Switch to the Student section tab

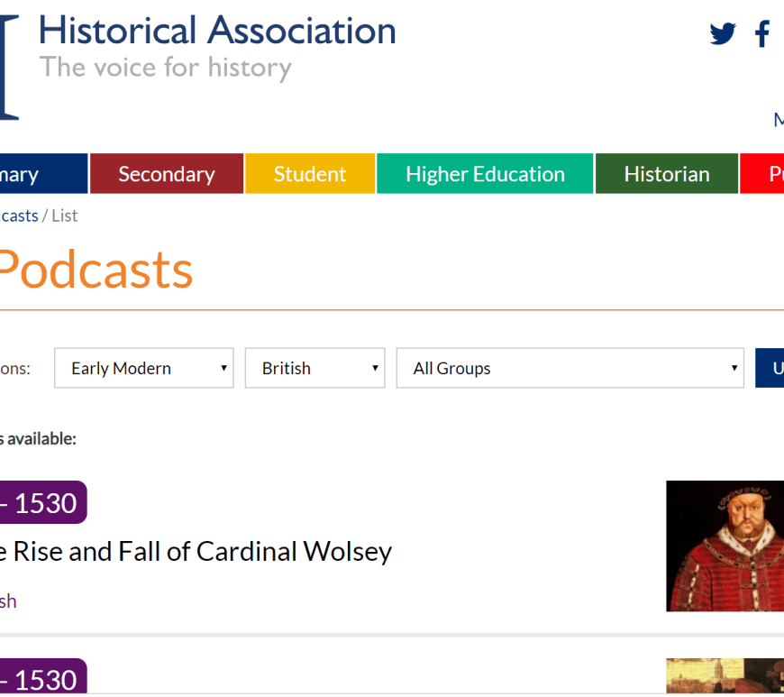[310, 174]
